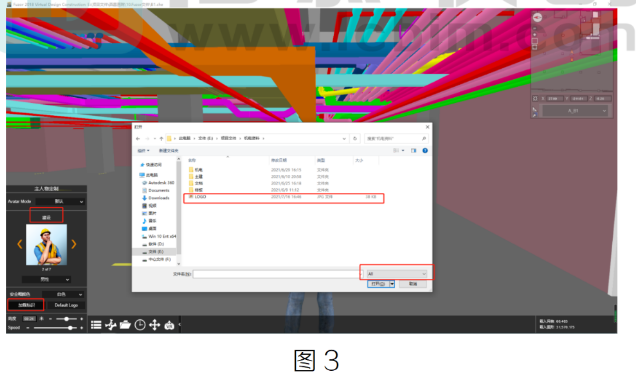Open Documents in dialog sidebar
Screen dimensions: 636x384
point(156,191)
